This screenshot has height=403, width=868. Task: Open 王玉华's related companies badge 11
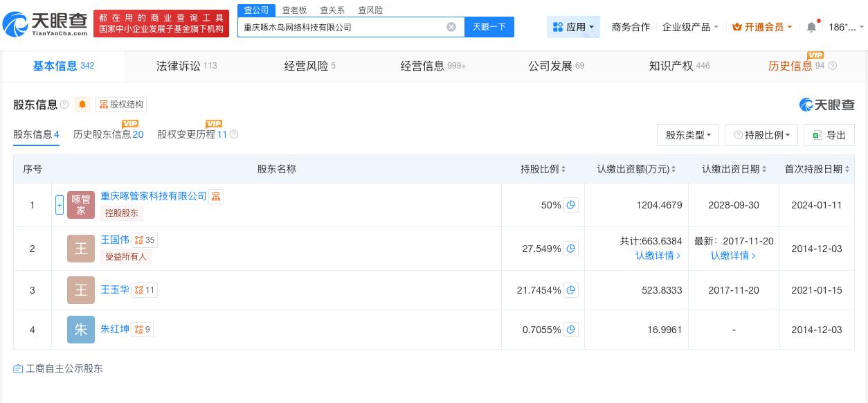tap(145, 290)
